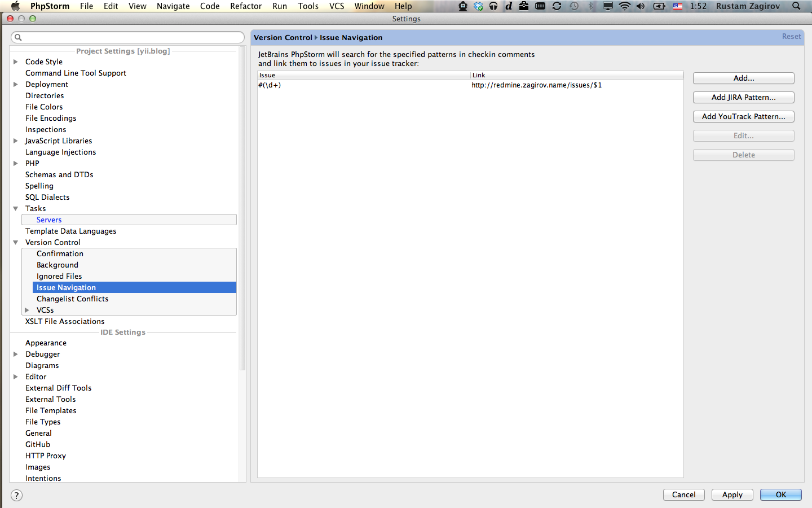Click Add JIRA Pattern... button
The width and height of the screenshot is (812, 508).
coord(743,98)
